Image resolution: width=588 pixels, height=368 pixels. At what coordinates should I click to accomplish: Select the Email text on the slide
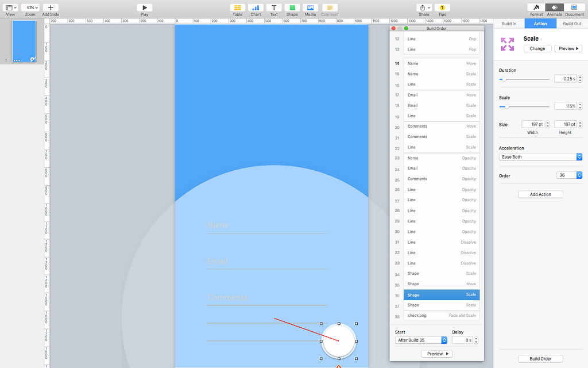[x=217, y=261]
